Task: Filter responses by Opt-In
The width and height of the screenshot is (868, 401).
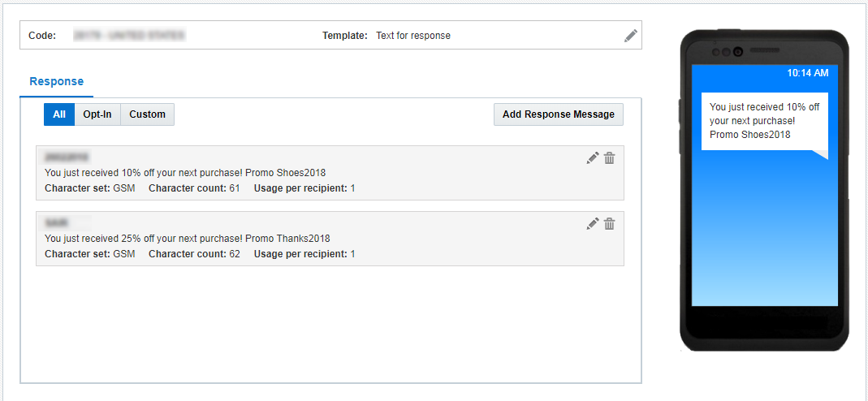Action: coord(97,114)
